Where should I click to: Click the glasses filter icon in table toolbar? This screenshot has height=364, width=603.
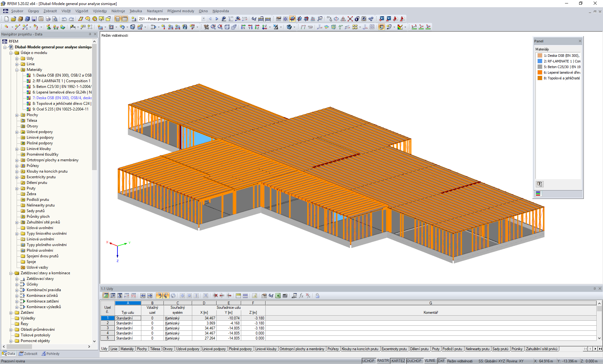[x=271, y=296]
